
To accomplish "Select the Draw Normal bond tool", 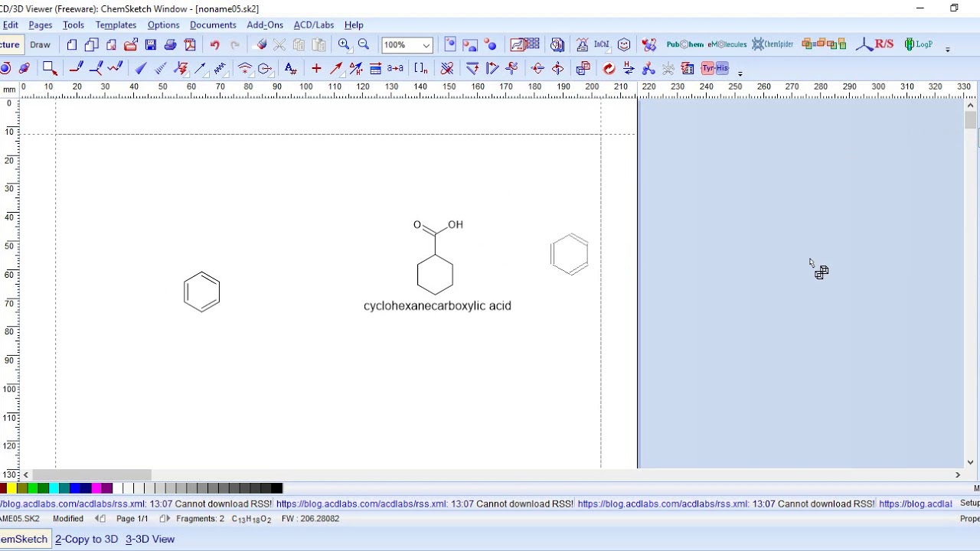I will click(x=76, y=68).
